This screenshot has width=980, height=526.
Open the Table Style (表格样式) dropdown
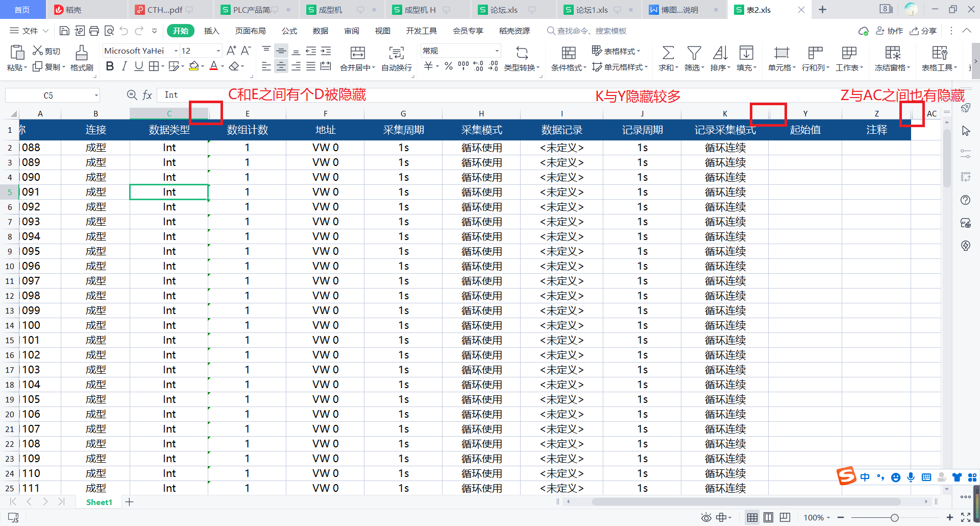tap(616, 51)
